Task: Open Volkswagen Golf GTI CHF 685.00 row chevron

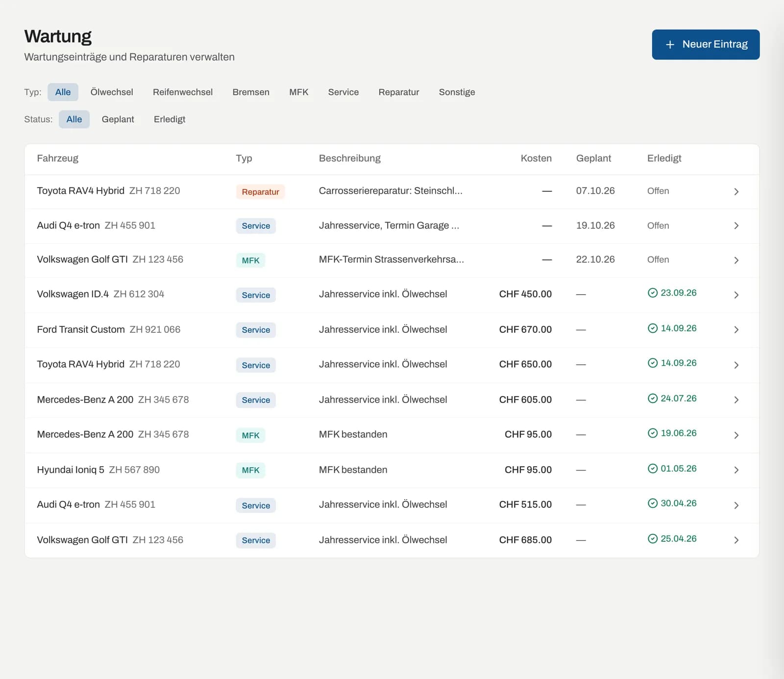Action: (x=736, y=540)
